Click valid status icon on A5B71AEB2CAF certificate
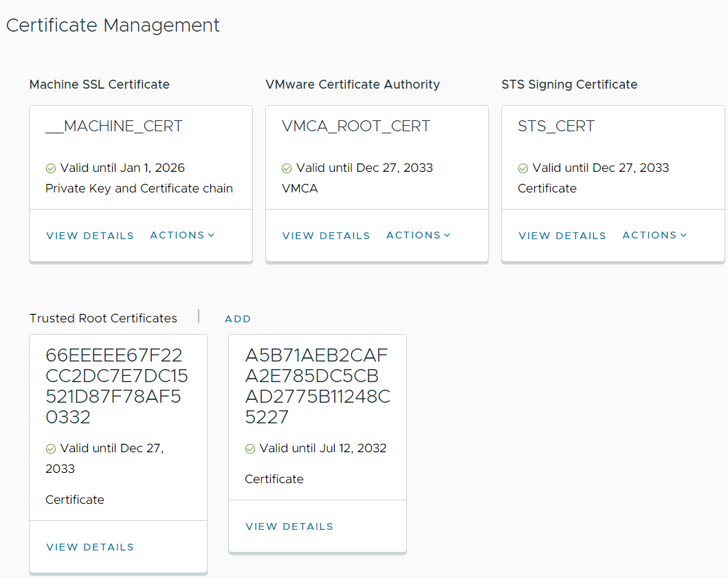The image size is (728, 578). 250,449
